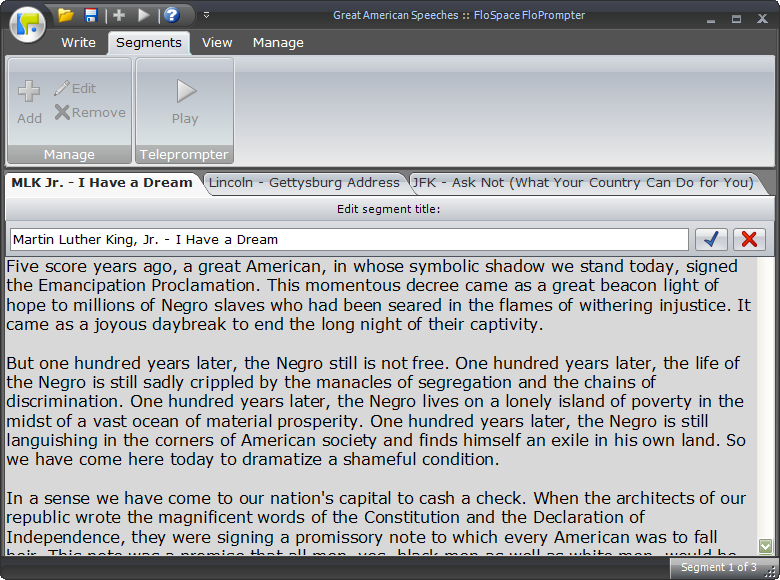Minimize the FloPrompter window
The width and height of the screenshot is (780, 580).
click(x=711, y=20)
